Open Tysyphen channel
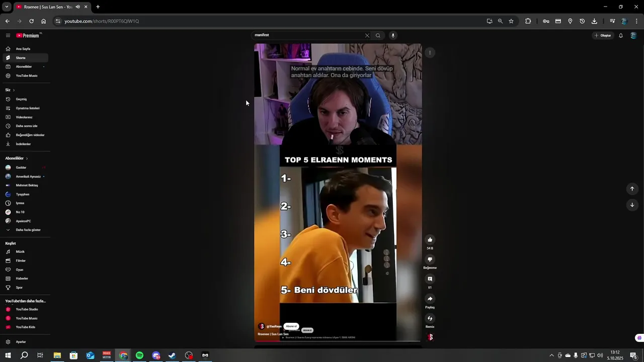The image size is (644, 362). (24, 195)
